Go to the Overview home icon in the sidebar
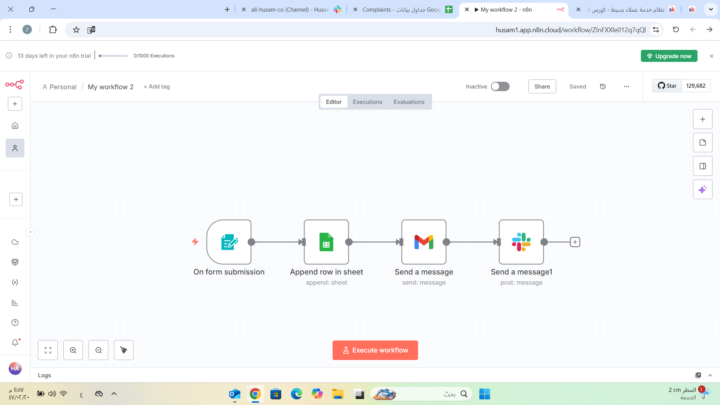This screenshot has width=720, height=405. (x=15, y=125)
